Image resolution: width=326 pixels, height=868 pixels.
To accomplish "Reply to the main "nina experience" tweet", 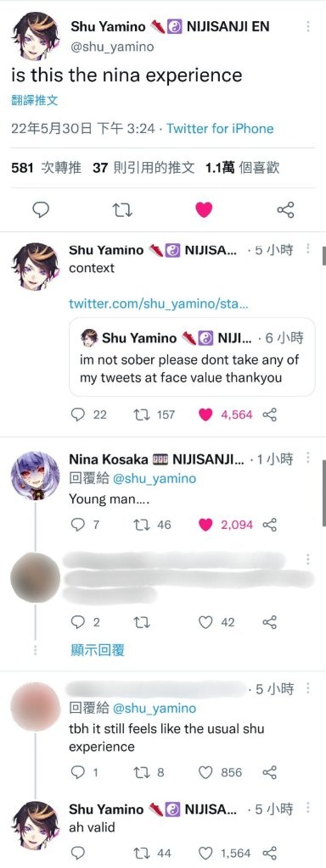I will pos(41,210).
